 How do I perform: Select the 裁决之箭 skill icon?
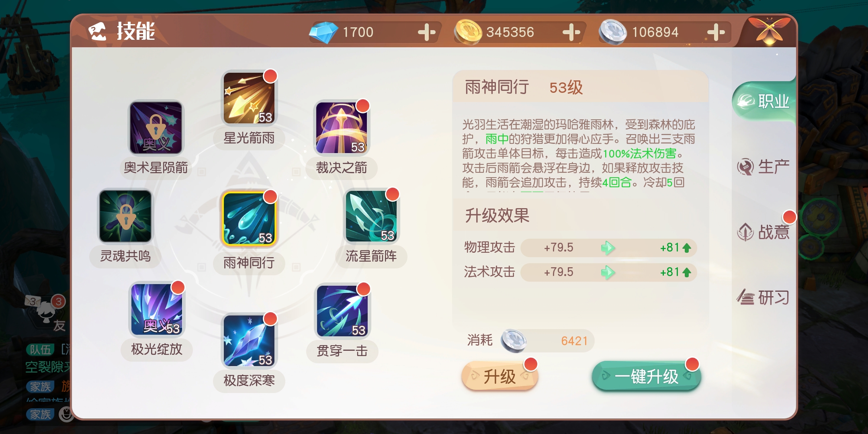[341, 128]
